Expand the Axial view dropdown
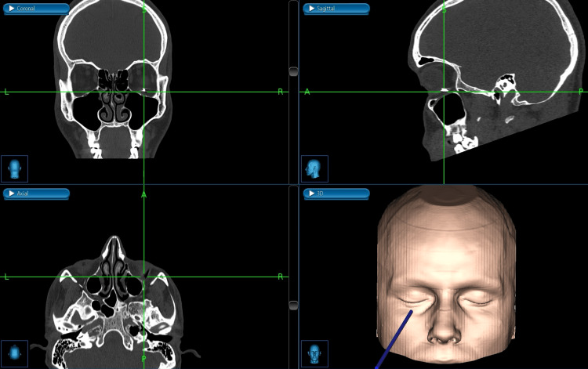Image resolution: width=588 pixels, height=369 pixels. point(36,194)
